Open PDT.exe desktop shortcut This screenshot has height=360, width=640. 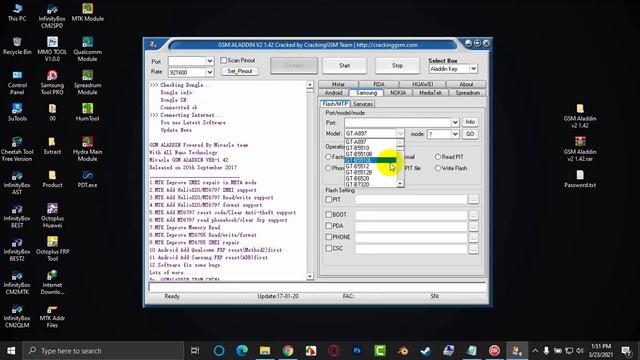(87, 179)
